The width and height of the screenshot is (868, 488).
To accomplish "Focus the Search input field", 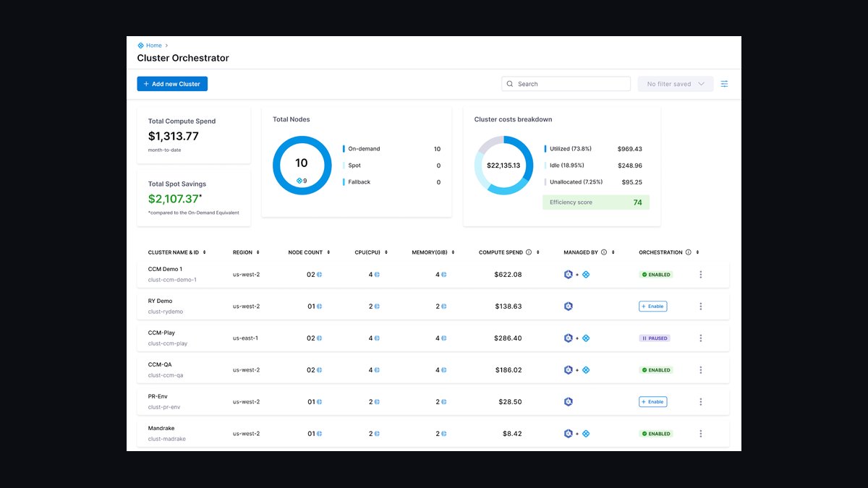I will pos(566,84).
